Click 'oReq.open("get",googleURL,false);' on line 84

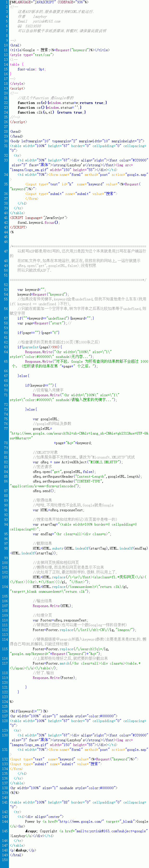[x=64, y=472]
